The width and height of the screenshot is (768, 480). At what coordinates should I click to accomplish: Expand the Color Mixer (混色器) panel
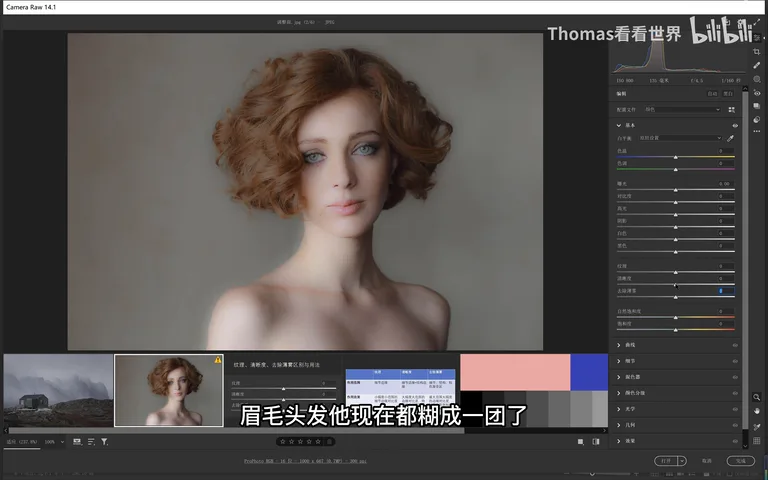click(x=619, y=377)
